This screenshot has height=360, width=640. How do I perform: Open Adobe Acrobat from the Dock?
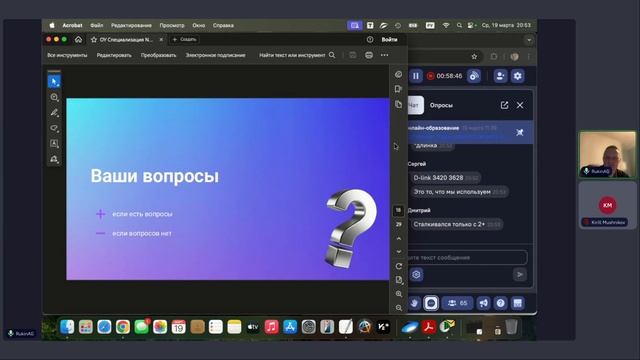click(428, 327)
